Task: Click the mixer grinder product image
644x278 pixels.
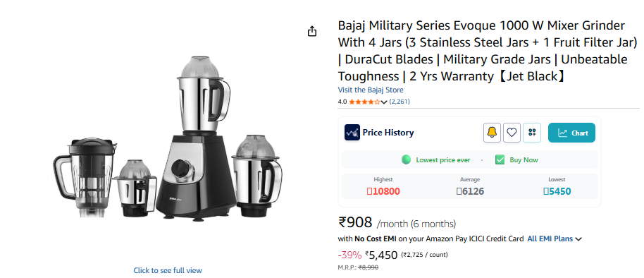Action: point(168,138)
